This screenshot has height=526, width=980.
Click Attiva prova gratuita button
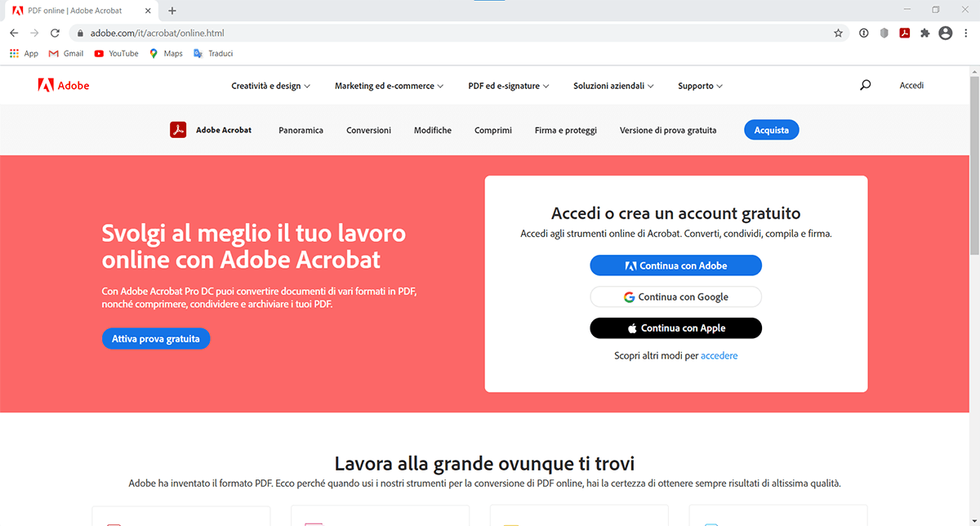(156, 338)
